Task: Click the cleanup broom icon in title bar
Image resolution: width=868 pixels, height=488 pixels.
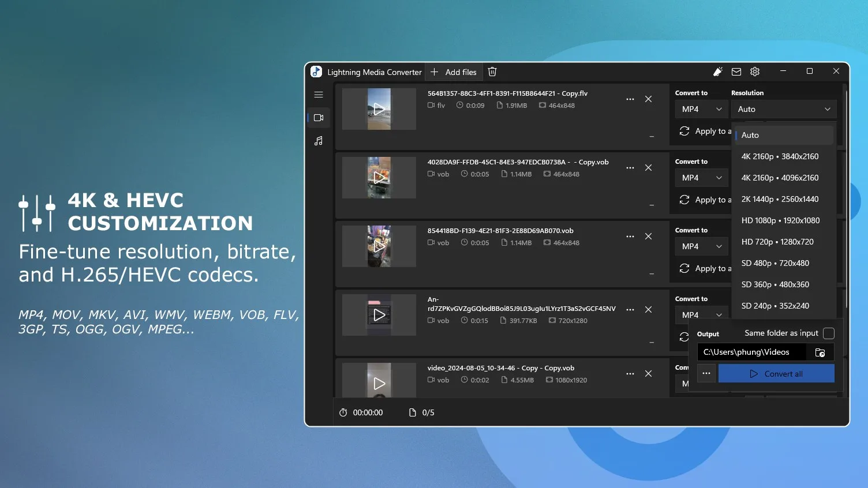Action: pos(718,72)
